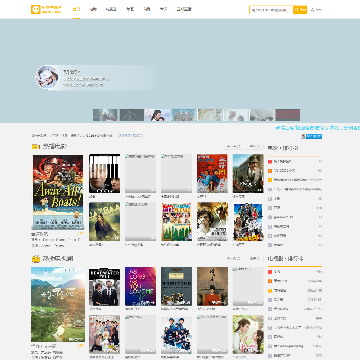The height and width of the screenshot is (360, 360).
Task: Select the highlighted first navigation tab
Action: point(76,9)
